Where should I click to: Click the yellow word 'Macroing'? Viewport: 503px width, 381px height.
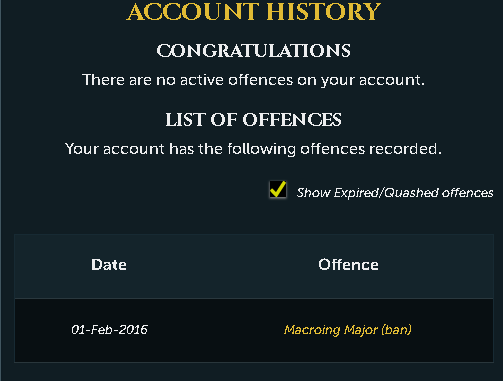312,330
